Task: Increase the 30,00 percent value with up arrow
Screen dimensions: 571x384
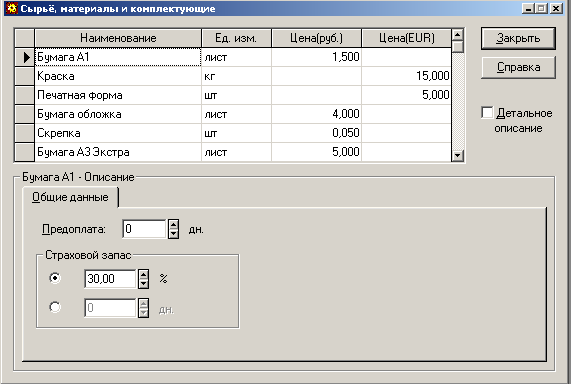Action: (143, 274)
